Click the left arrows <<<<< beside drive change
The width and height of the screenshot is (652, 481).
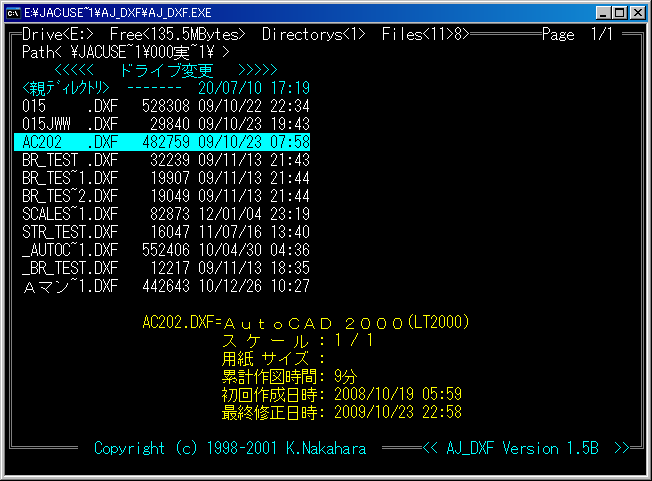pyautogui.click(x=74, y=70)
